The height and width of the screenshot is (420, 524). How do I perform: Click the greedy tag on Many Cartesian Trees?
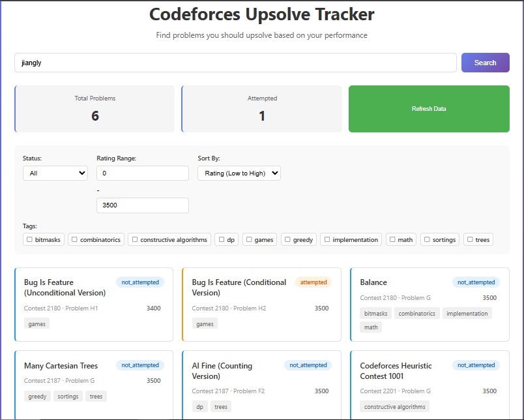tap(37, 397)
